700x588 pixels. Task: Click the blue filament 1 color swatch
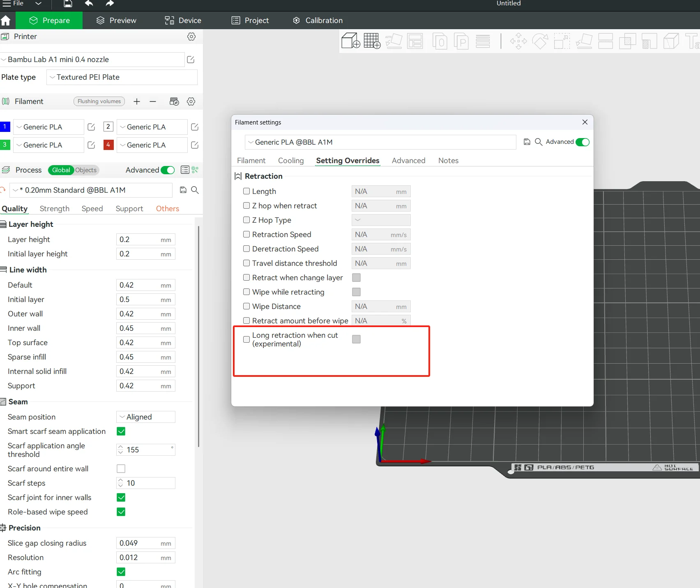5,127
